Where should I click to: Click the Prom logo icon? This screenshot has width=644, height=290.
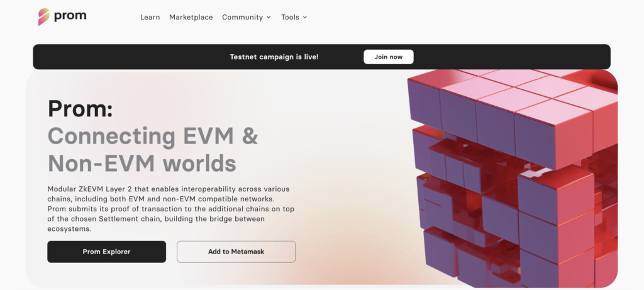click(43, 17)
